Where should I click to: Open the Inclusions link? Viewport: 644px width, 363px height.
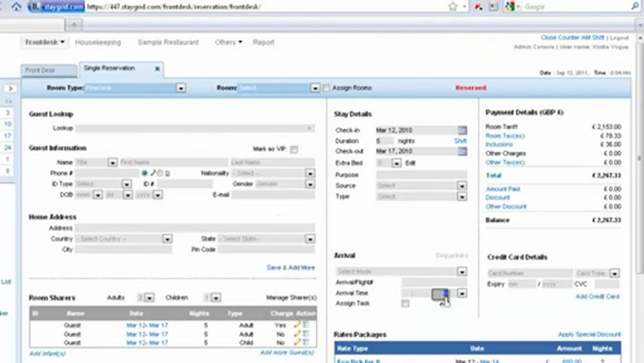pos(499,145)
